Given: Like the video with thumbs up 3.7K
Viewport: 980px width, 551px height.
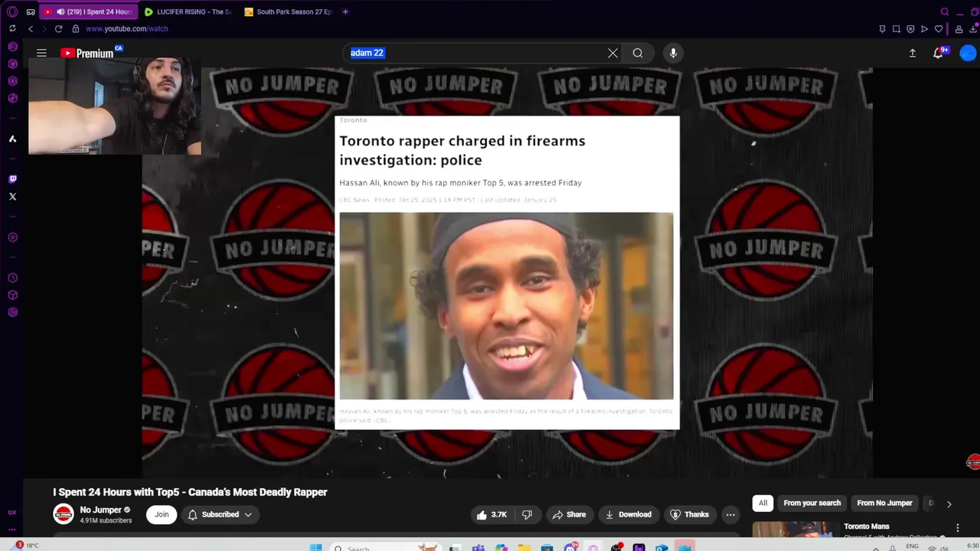Looking at the screenshot, I should [491, 514].
